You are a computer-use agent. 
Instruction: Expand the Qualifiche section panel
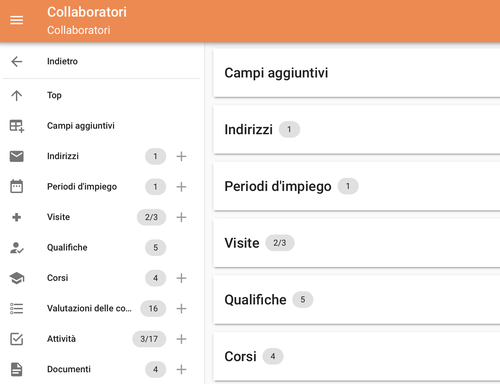coord(357,300)
